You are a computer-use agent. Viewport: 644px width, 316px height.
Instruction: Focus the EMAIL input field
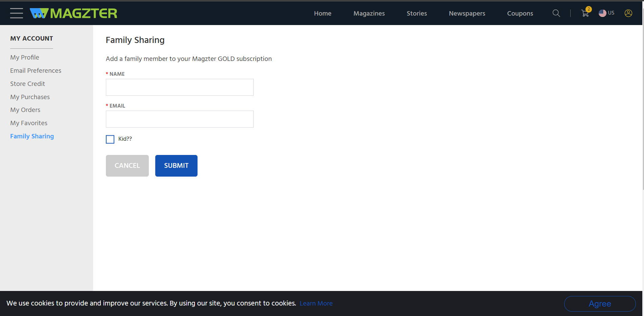tap(180, 119)
